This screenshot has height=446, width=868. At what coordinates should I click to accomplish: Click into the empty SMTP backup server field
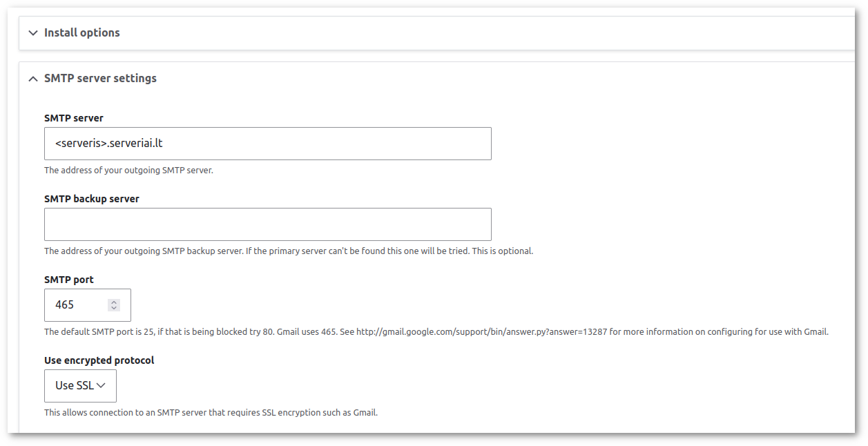pos(268,224)
